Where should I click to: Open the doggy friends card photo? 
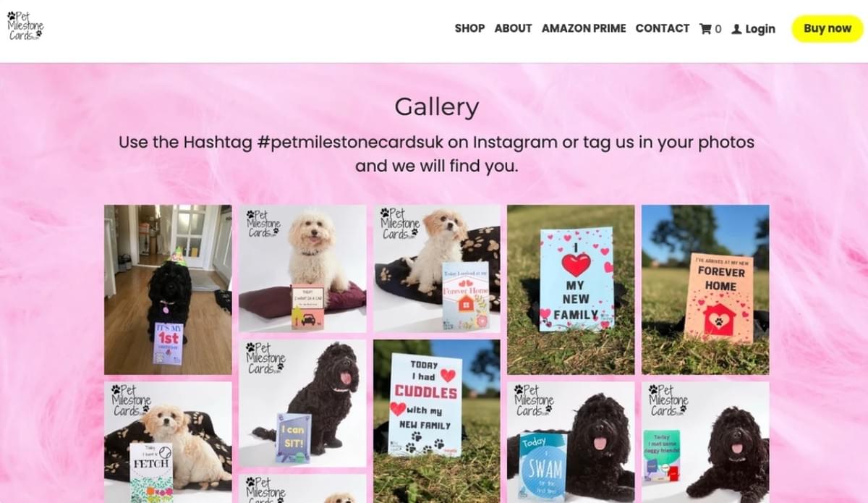[705, 442]
